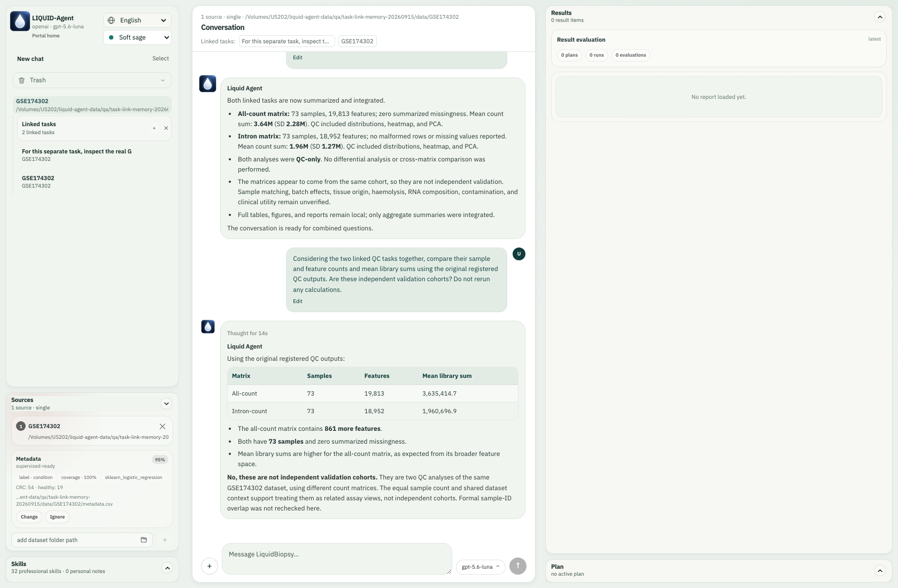
Task: Send the message with the arrow button
Action: [518, 566]
